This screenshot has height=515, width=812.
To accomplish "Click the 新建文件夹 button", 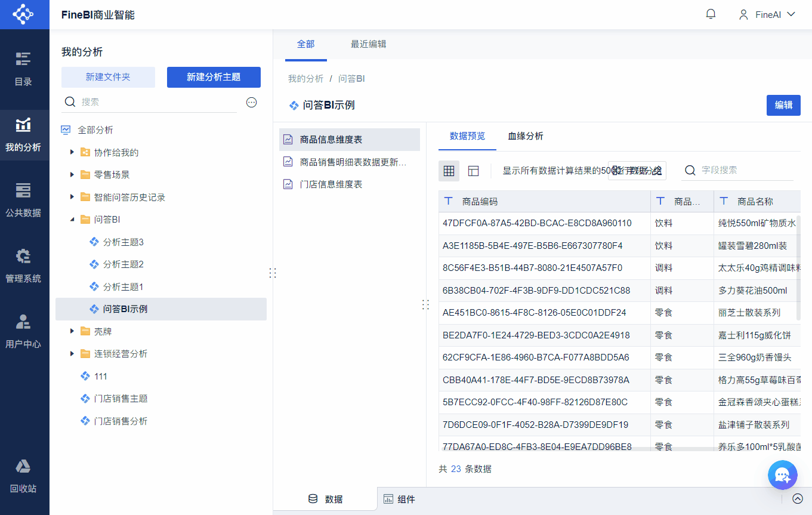I will click(108, 77).
